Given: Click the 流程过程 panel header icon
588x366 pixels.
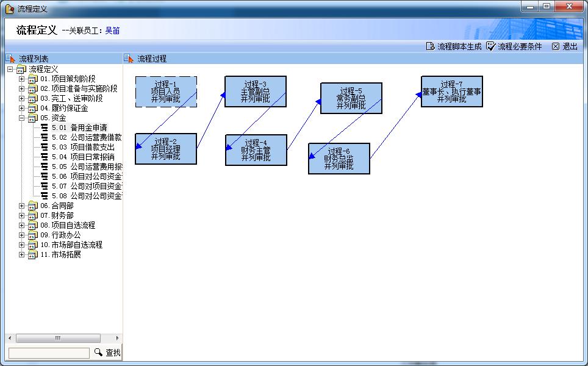Looking at the screenshot, I should point(129,59).
